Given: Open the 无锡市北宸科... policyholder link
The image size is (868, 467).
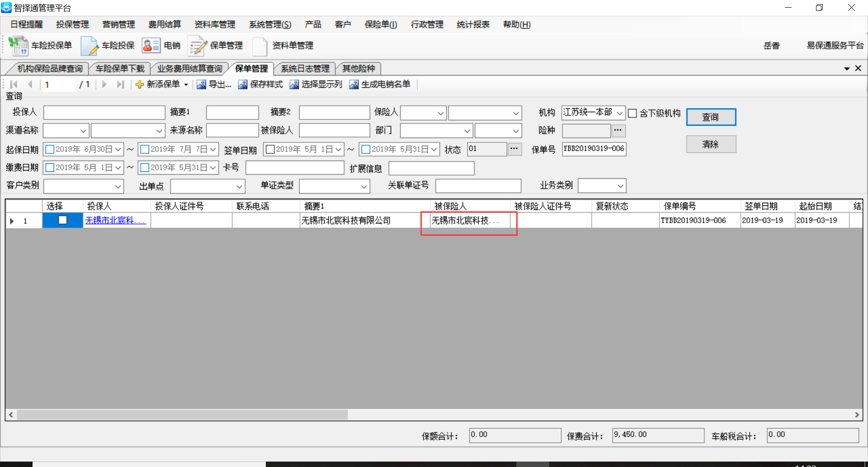Looking at the screenshot, I should coord(116,220).
